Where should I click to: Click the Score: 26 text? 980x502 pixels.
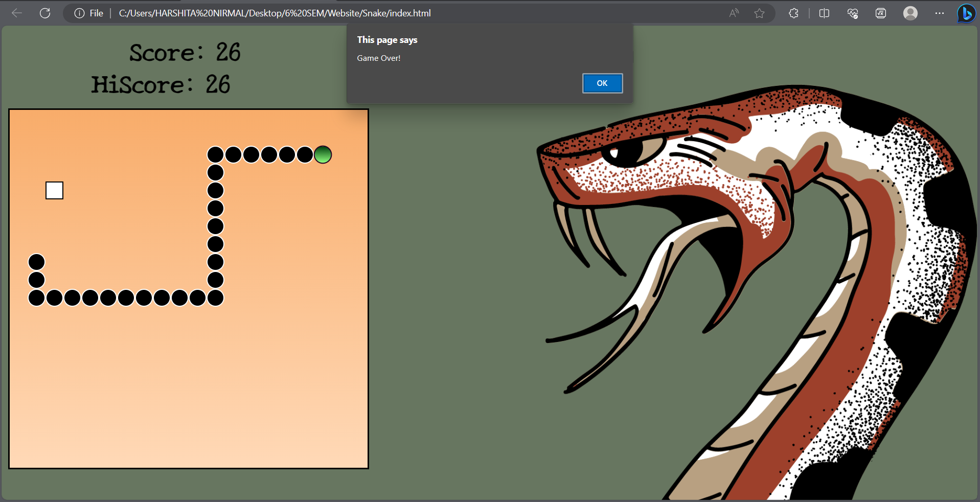(185, 52)
